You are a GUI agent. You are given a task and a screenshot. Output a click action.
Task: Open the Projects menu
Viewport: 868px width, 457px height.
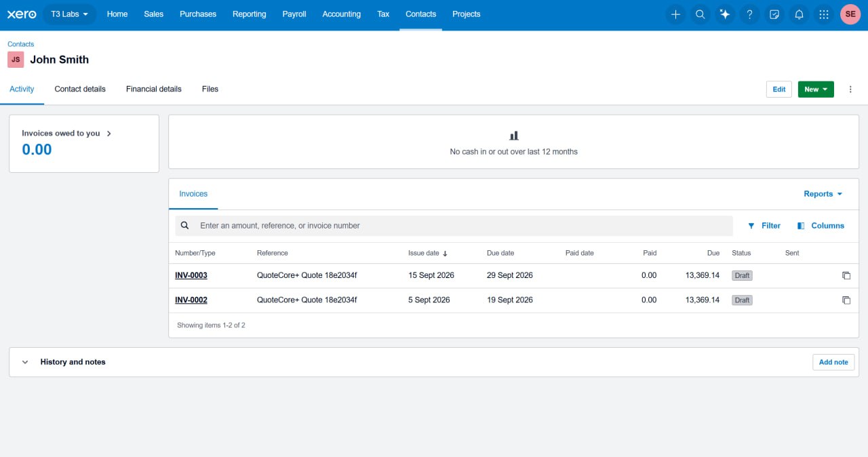[467, 14]
